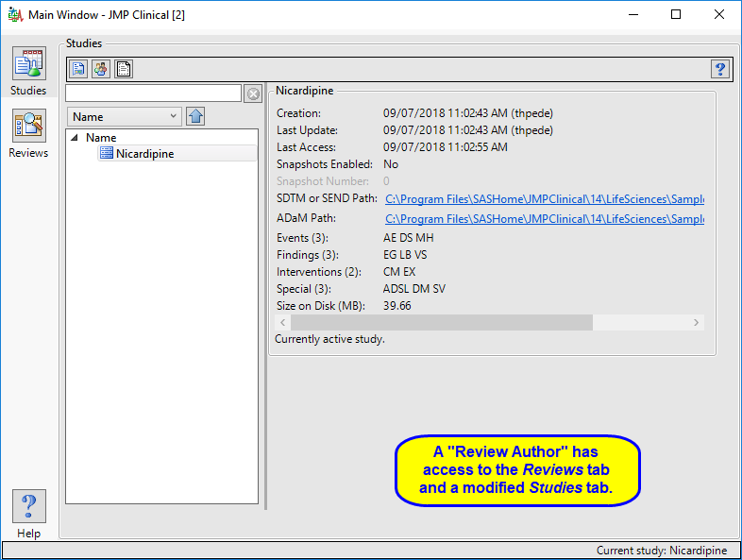Click the 'Snapshots Enabled:' label
The image size is (742, 560).
tap(325, 164)
